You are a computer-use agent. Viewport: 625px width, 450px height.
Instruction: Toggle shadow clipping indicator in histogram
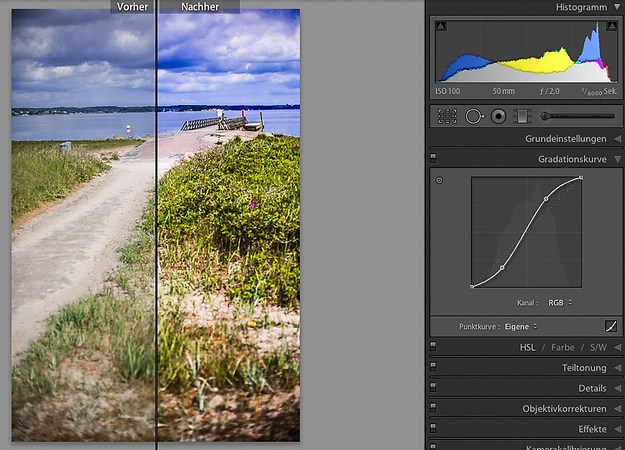click(441, 25)
